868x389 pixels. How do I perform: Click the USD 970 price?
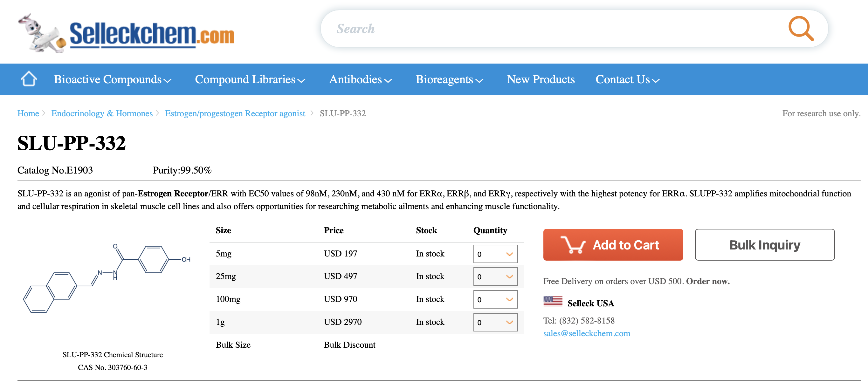[x=340, y=299]
